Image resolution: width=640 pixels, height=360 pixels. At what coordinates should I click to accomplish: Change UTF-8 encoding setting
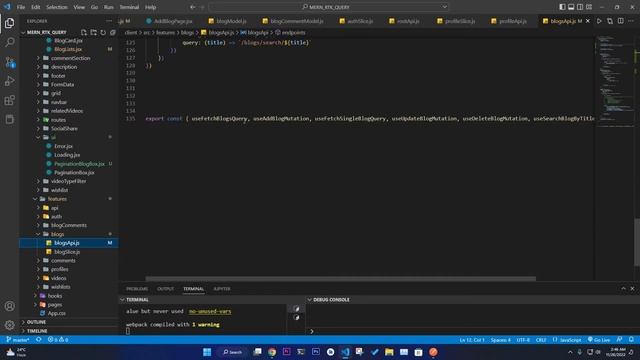click(x=523, y=340)
